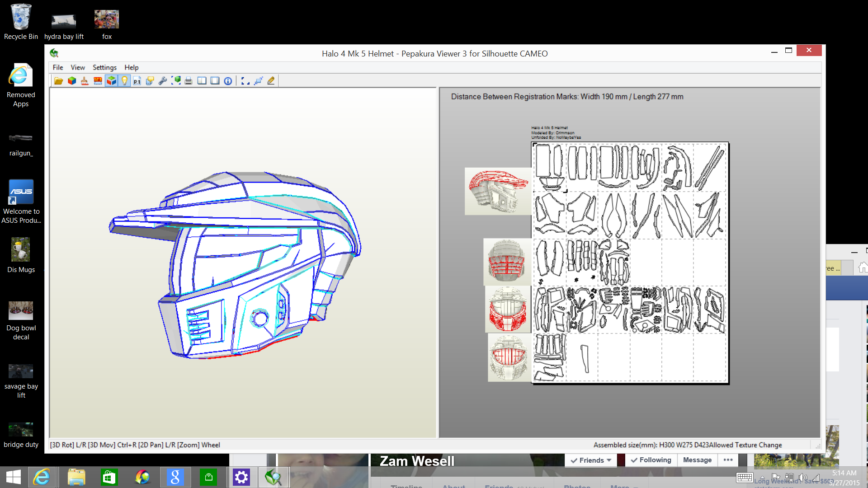Open the File menu
The image size is (868, 488).
coord(58,67)
